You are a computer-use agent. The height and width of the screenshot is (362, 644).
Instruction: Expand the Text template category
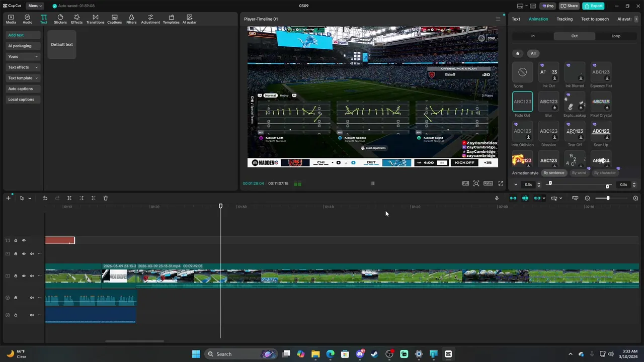[x=23, y=78]
